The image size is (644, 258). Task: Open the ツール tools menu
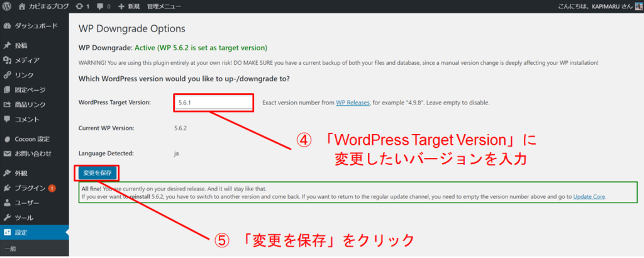coord(25,218)
